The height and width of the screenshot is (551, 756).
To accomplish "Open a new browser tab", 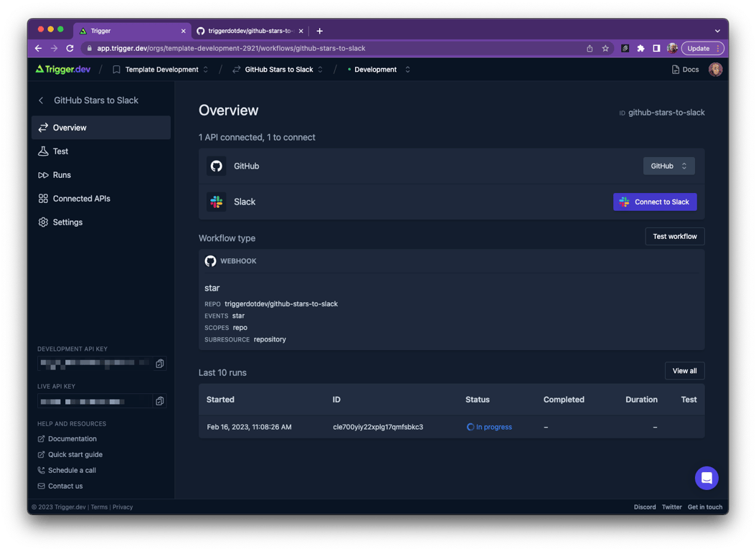I will point(320,31).
